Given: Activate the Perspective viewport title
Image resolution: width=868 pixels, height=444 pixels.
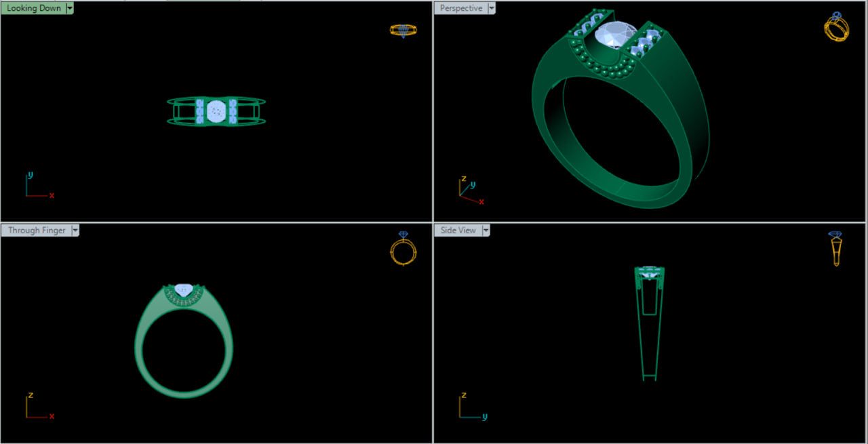Looking at the screenshot, I should (x=461, y=8).
